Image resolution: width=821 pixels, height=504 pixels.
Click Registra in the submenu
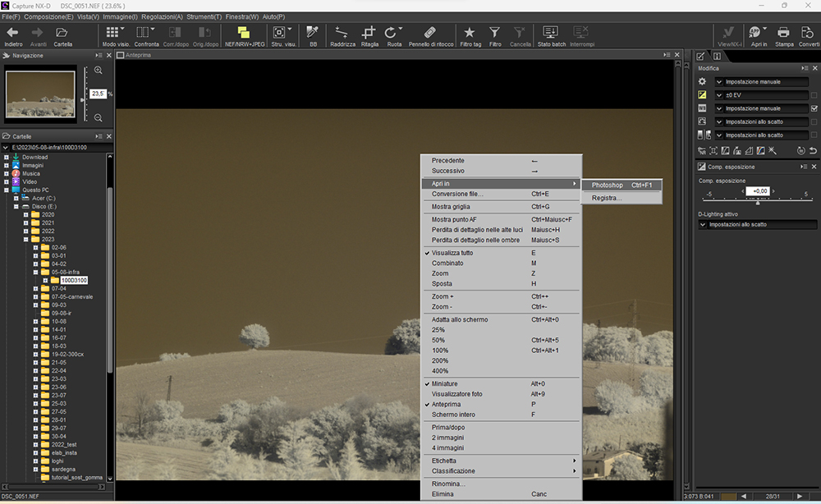(x=607, y=198)
